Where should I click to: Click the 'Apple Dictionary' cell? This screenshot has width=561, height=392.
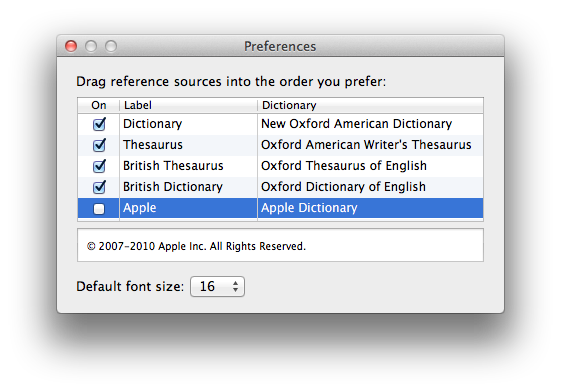(370, 208)
